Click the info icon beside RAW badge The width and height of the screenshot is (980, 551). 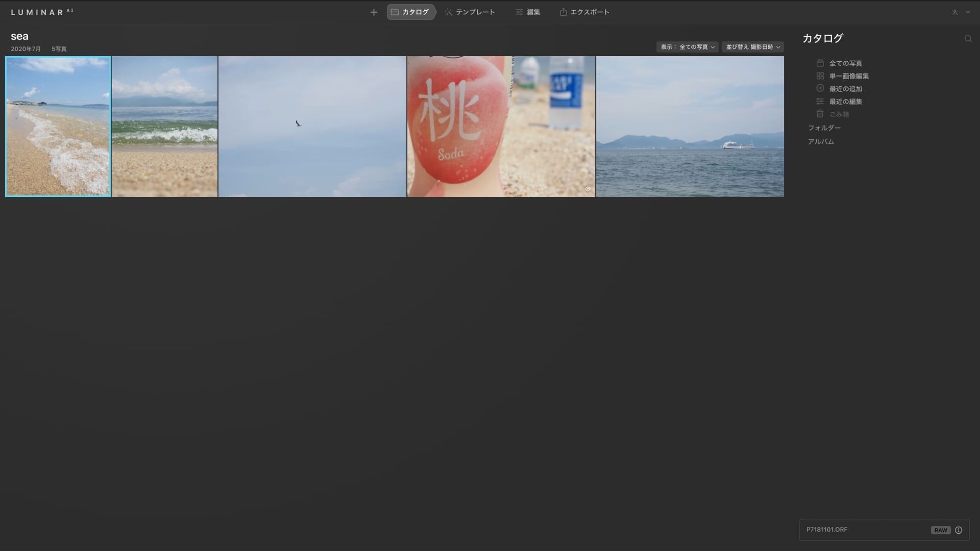(x=959, y=530)
